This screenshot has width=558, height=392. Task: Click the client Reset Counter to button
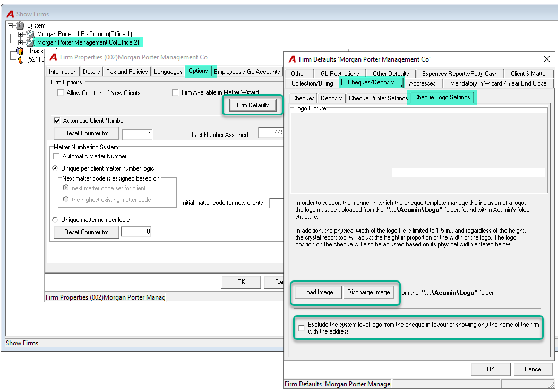click(x=86, y=133)
